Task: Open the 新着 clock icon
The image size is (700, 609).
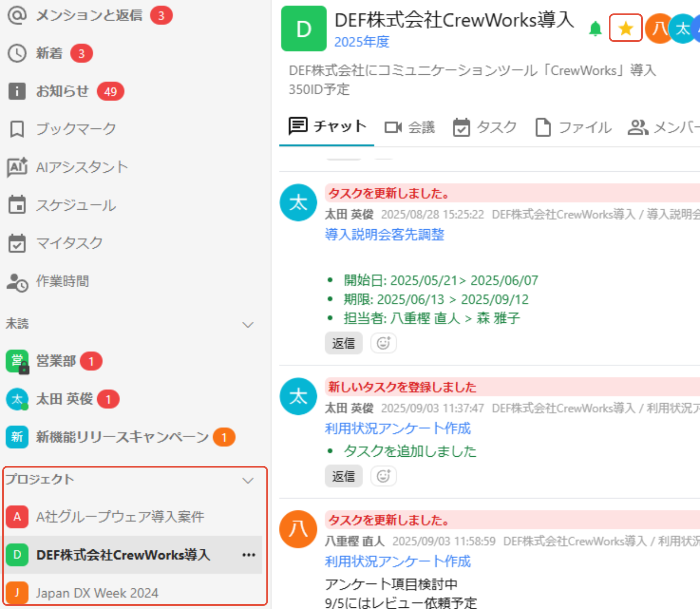Action: coord(17,54)
